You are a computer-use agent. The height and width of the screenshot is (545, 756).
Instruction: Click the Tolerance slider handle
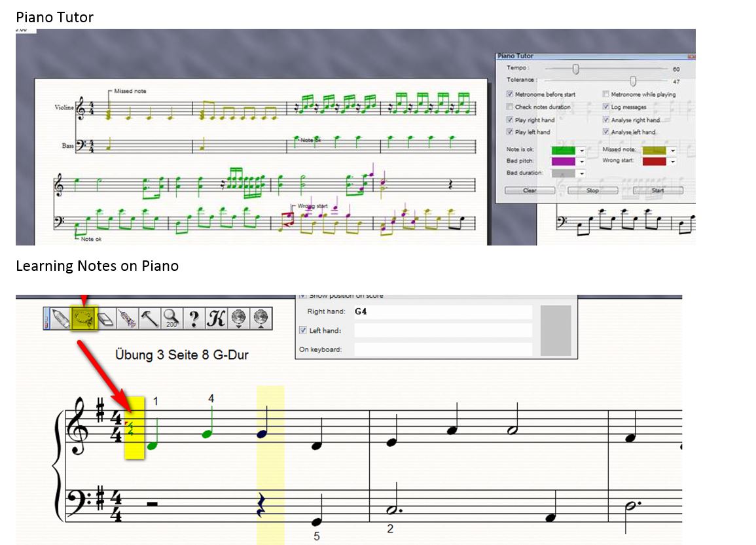coord(632,81)
